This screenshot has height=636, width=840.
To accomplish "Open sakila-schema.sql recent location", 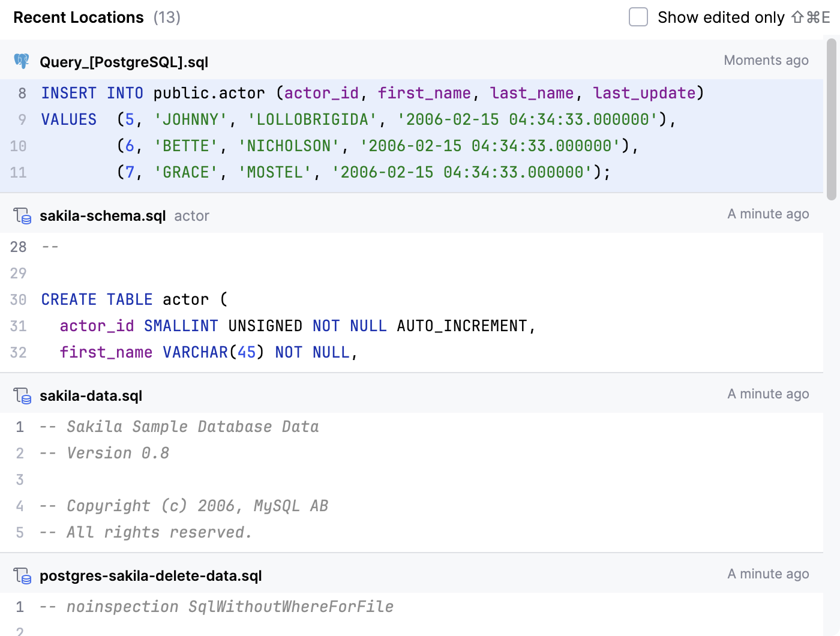I will [x=103, y=216].
